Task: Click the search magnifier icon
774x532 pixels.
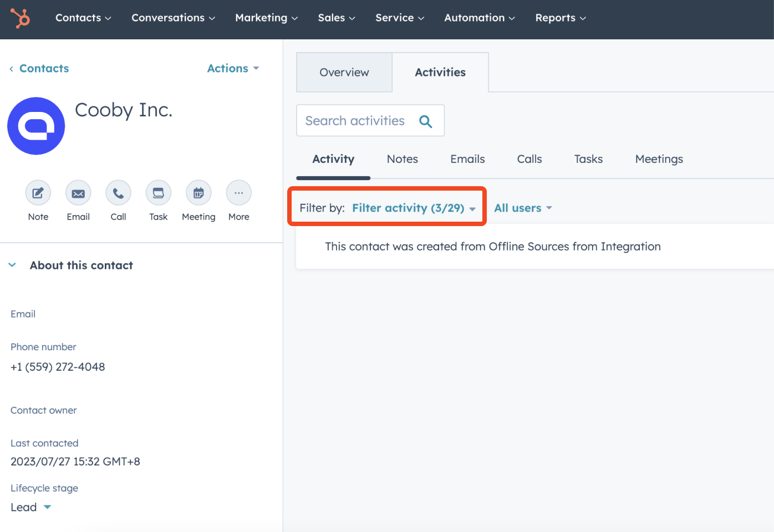Action: pyautogui.click(x=425, y=121)
